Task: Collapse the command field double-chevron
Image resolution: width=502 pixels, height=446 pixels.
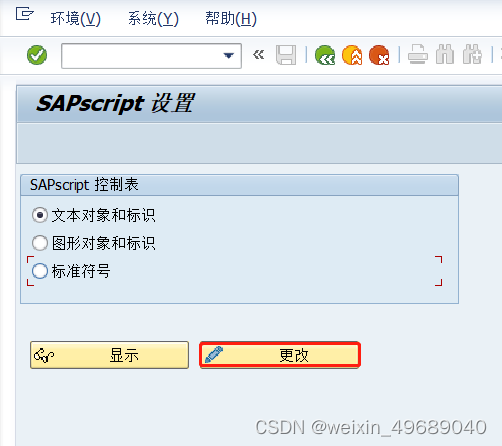Action: pos(258,55)
